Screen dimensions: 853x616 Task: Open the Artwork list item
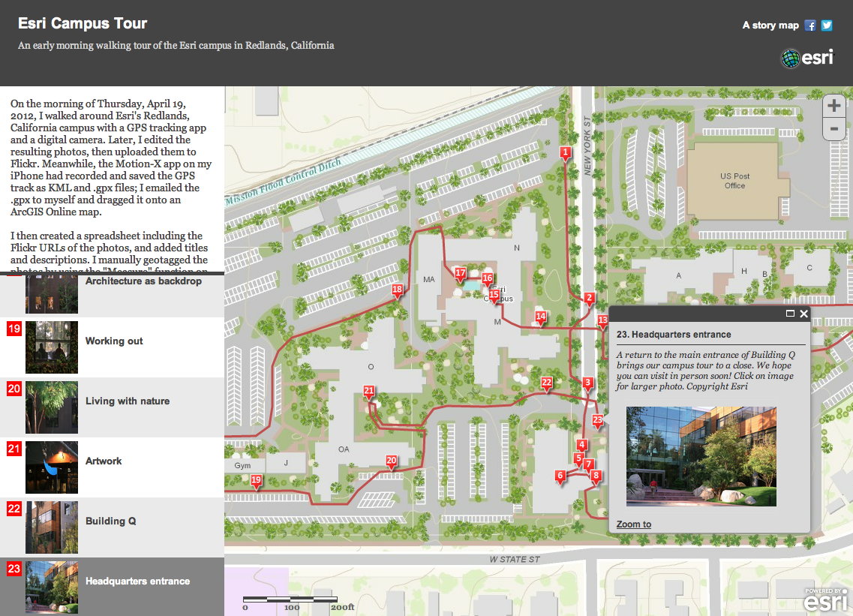click(x=112, y=467)
